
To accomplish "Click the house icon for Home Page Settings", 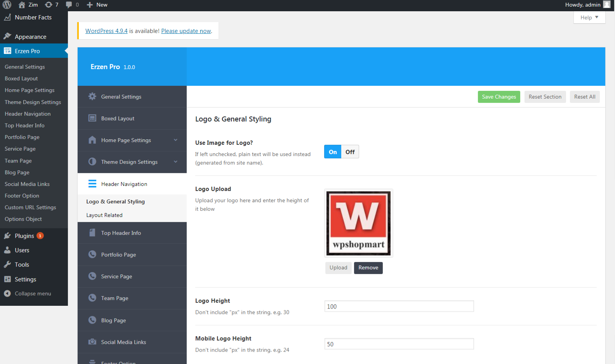I will 92,140.
